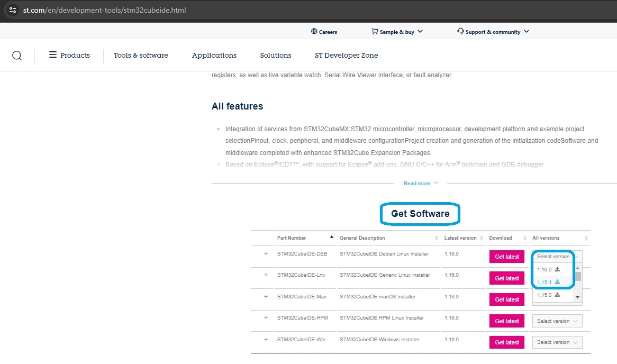Open Select version dropdown for STM32CubeIDE-Win
Viewport: 617px width, 364px height.
coord(557,342)
